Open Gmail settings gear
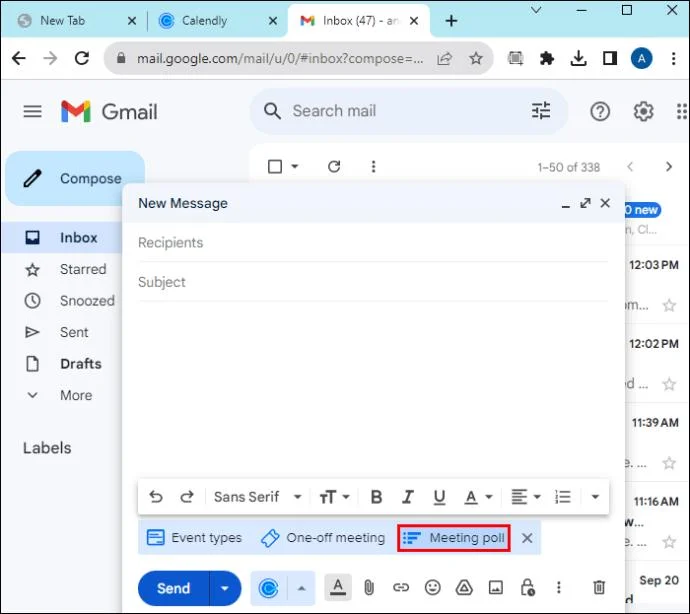This screenshot has height=614, width=690. 643,111
